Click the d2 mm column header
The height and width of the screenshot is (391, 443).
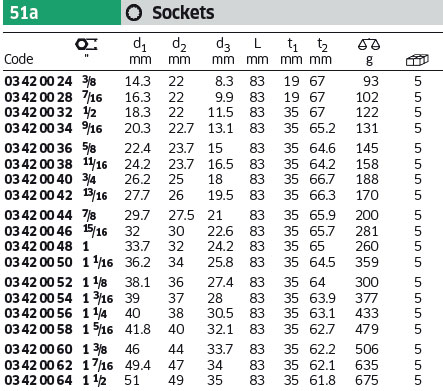click(x=179, y=51)
